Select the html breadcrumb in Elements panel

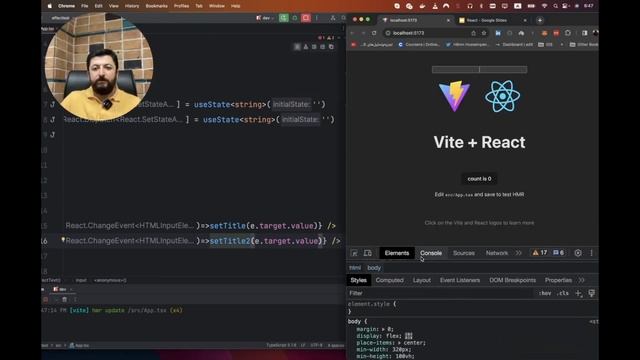[355, 268]
